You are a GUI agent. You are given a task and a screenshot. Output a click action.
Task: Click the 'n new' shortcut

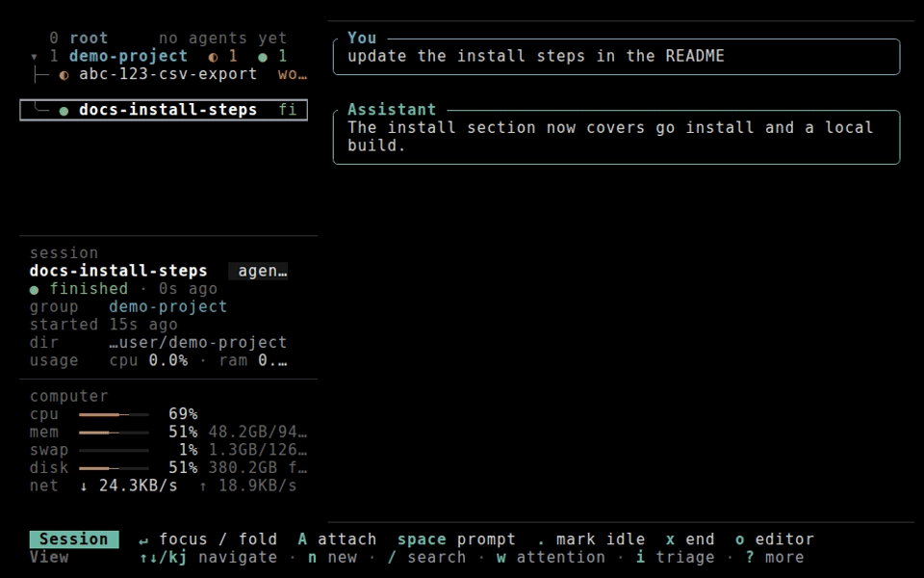332,558
